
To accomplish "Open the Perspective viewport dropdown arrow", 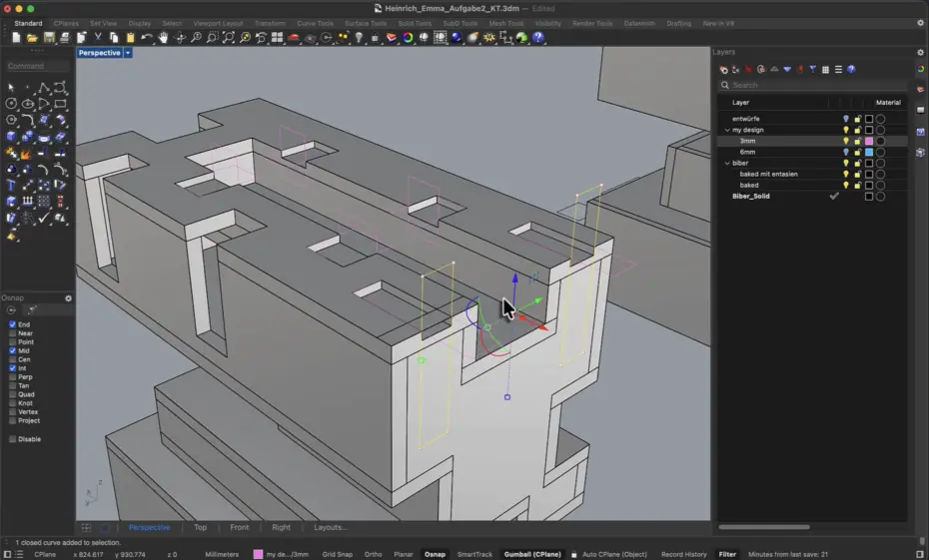I will coord(128,53).
